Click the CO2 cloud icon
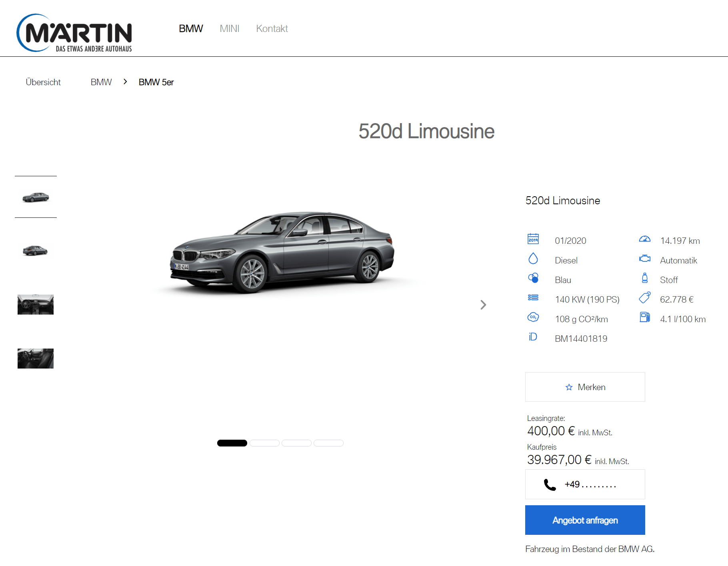This screenshot has height=566, width=728. click(533, 317)
